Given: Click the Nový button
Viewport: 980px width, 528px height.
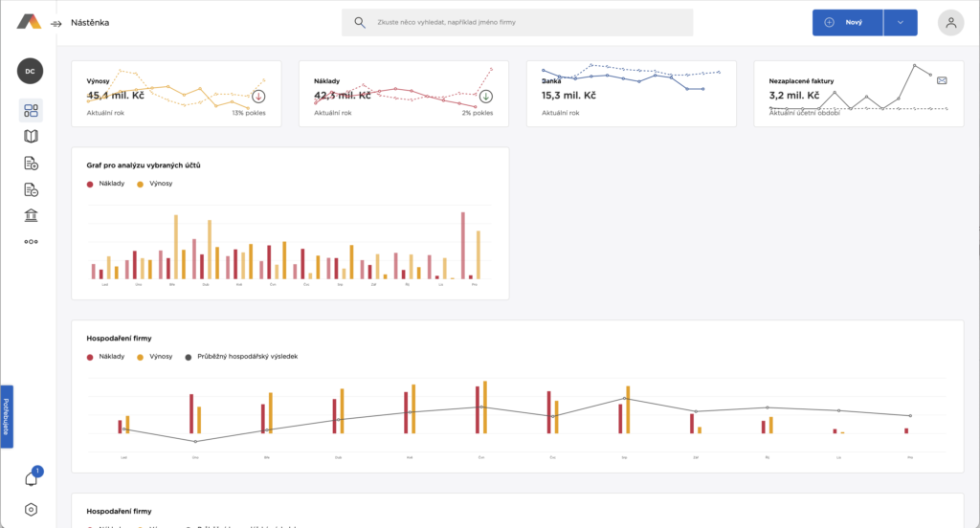Looking at the screenshot, I should click(847, 23).
